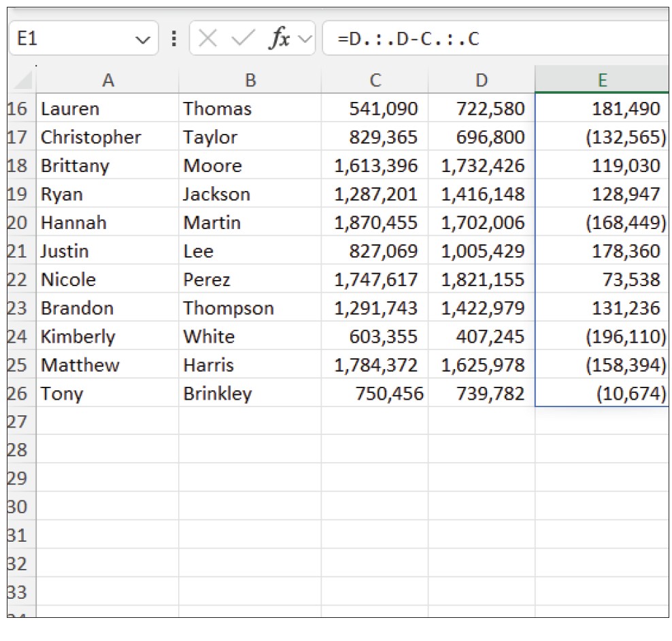Screen dimensions: 672x641
Task: Click cell with value 1,613,396
Action: tap(375, 166)
